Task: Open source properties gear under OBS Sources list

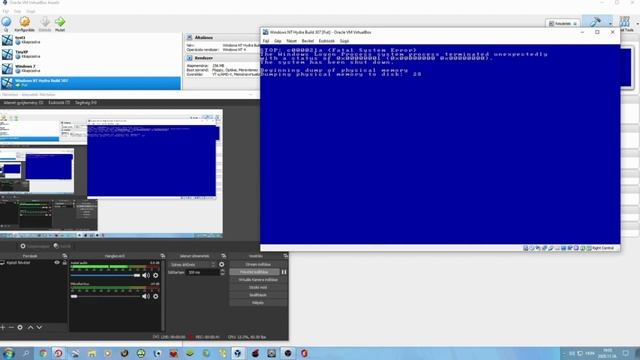Action: pyautogui.click(x=20, y=327)
